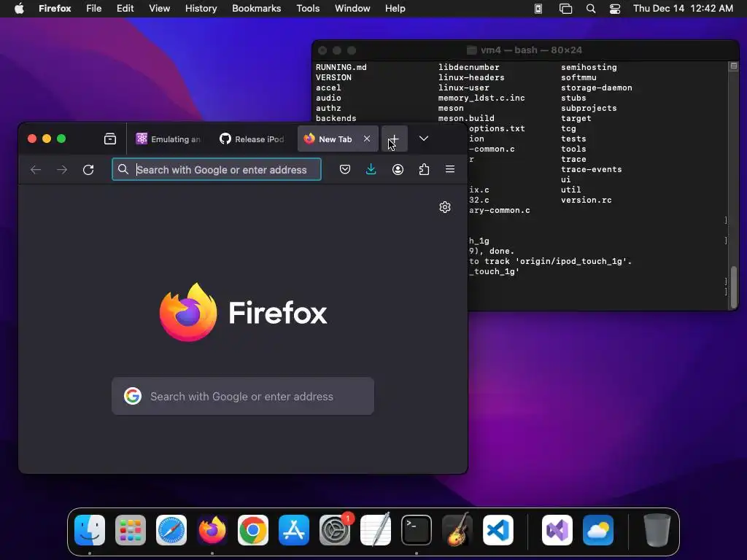Open the Help menu
The image size is (747, 560).
pos(395,9)
